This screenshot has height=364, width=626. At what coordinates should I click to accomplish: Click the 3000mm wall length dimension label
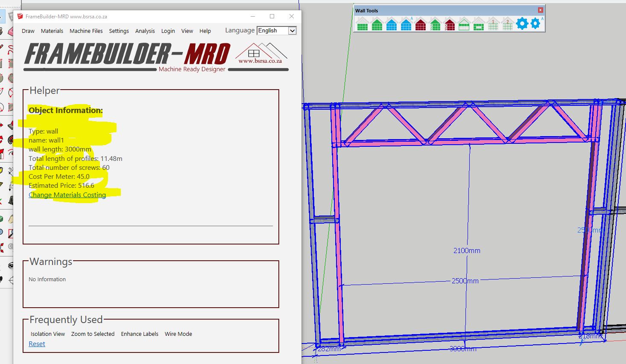tap(463, 349)
